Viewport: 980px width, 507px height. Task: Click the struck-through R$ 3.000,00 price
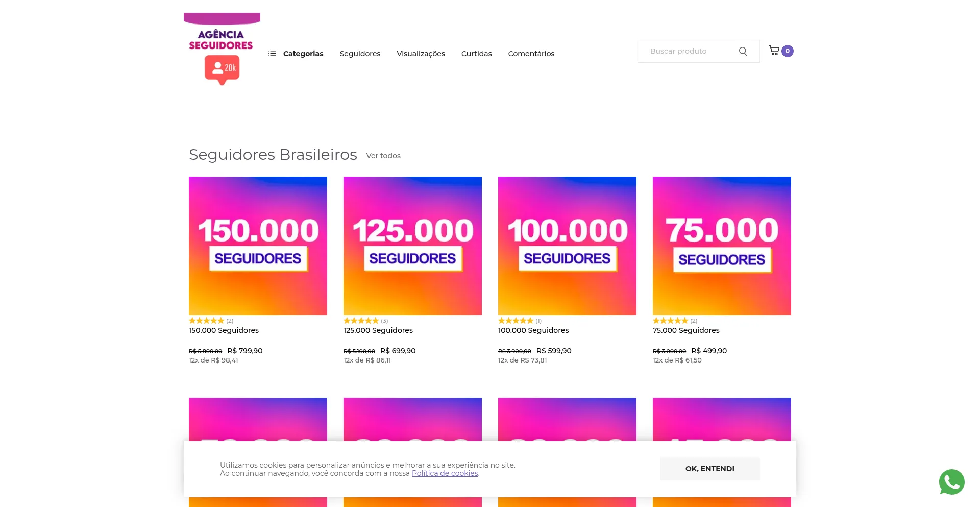click(x=669, y=351)
